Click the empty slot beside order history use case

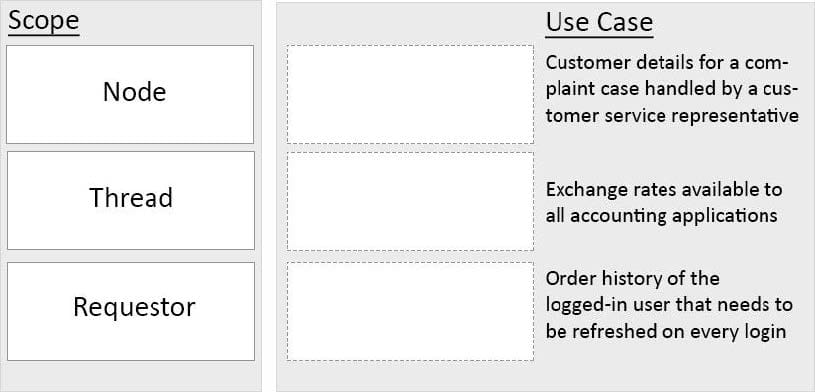pyautogui.click(x=410, y=311)
